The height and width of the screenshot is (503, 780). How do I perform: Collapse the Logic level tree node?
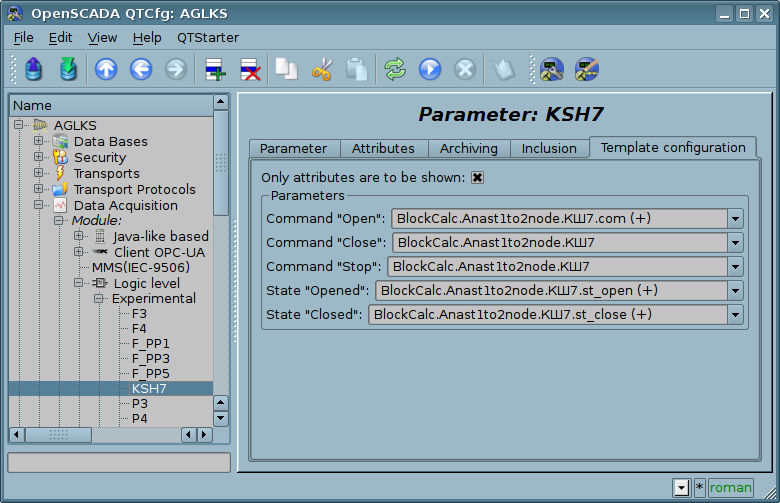pyautogui.click(x=78, y=282)
